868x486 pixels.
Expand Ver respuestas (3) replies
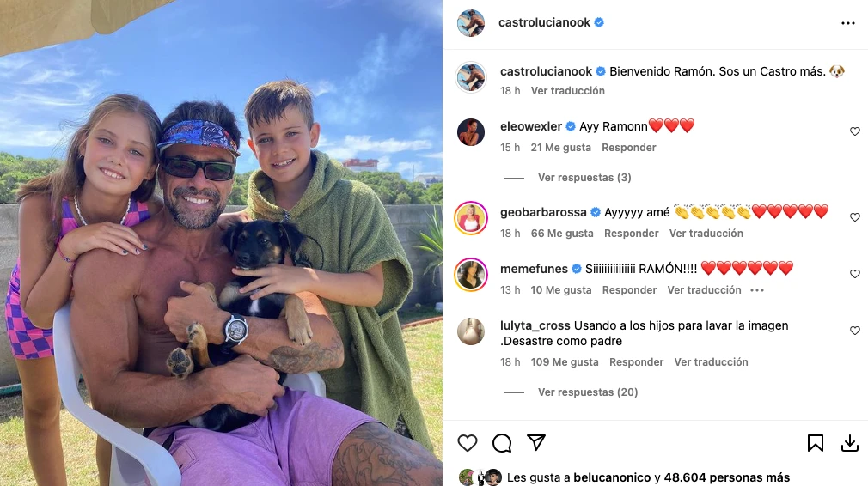[x=584, y=178]
